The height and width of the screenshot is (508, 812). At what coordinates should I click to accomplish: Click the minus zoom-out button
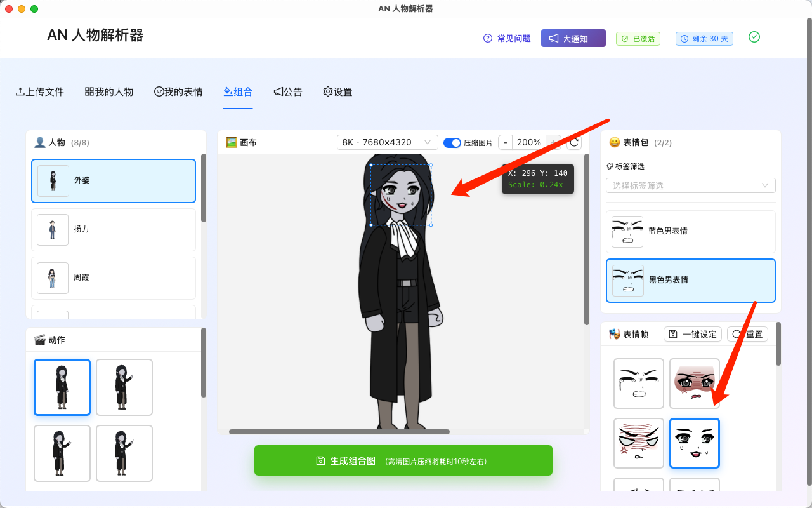point(505,142)
